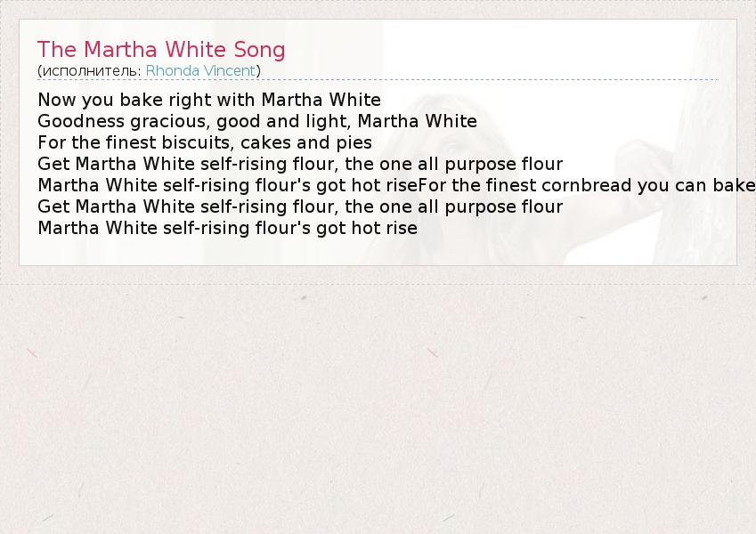
Task: Click the word "White" in the title
Action: point(195,50)
